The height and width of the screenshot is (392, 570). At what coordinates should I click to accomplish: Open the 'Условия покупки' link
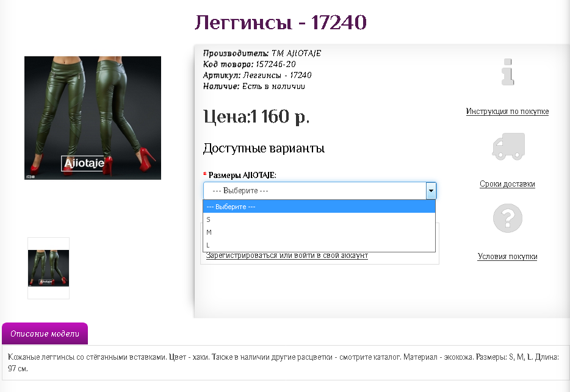point(508,256)
